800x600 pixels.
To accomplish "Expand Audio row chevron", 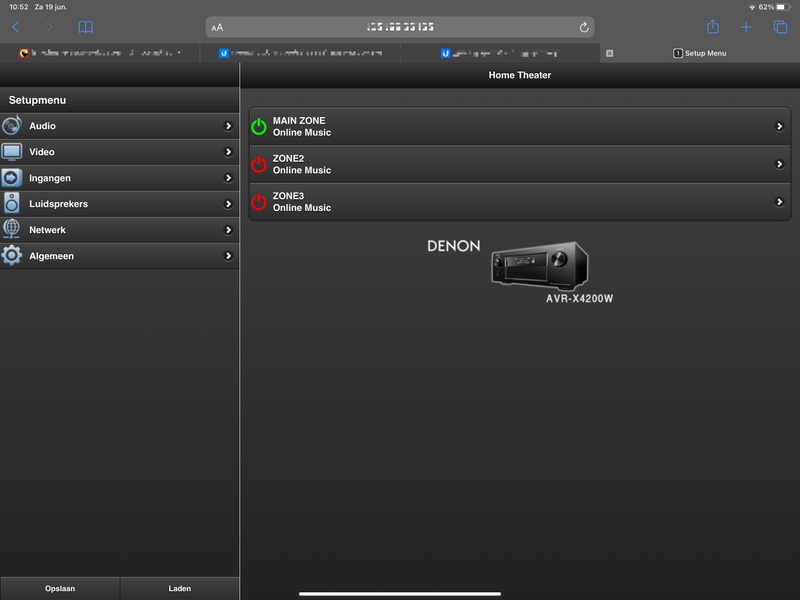I will [228, 126].
